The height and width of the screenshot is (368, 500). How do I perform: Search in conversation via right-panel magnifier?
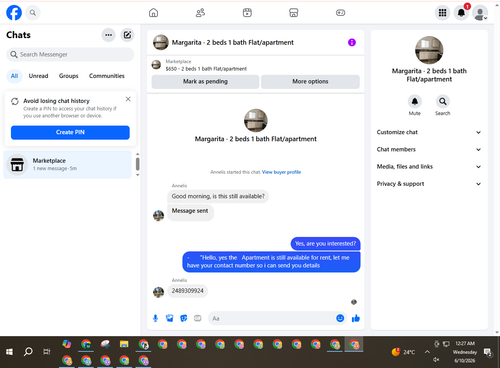pyautogui.click(x=443, y=101)
